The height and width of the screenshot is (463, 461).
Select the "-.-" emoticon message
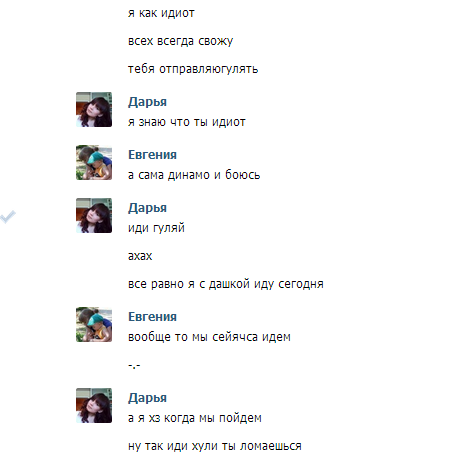coord(134,365)
